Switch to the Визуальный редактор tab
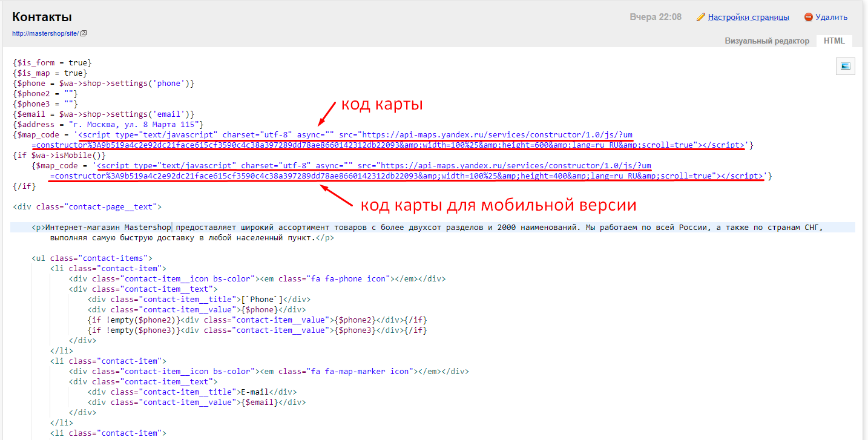This screenshot has width=868, height=440. 766,41
